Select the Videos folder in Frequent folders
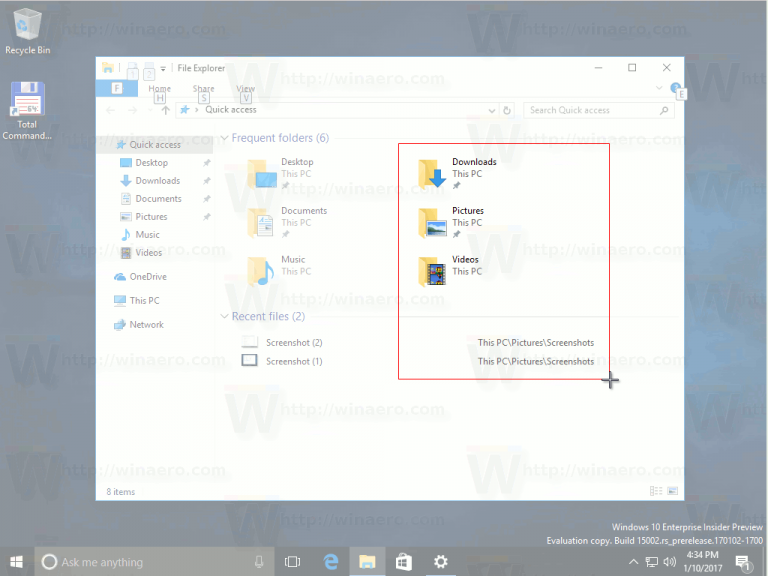The image size is (768, 576). [x=448, y=271]
